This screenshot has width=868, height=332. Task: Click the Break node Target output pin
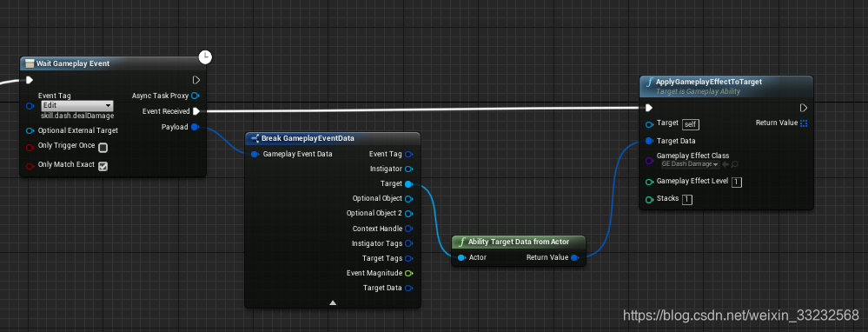point(408,183)
